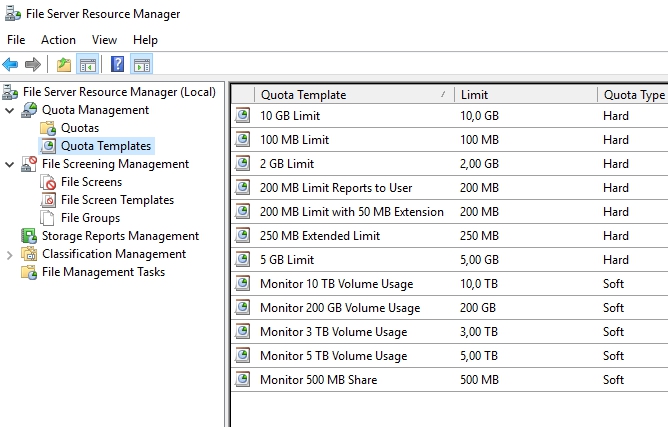
Task: Sort by the Limit column header
Action: pyautogui.click(x=526, y=95)
